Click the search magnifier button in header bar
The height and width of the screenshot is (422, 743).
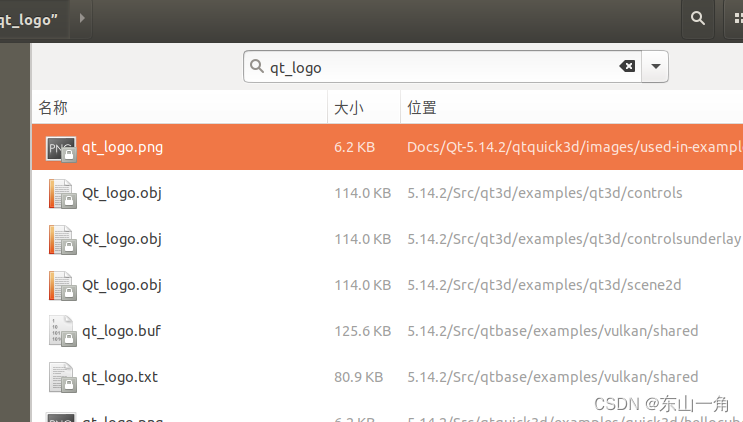click(698, 18)
